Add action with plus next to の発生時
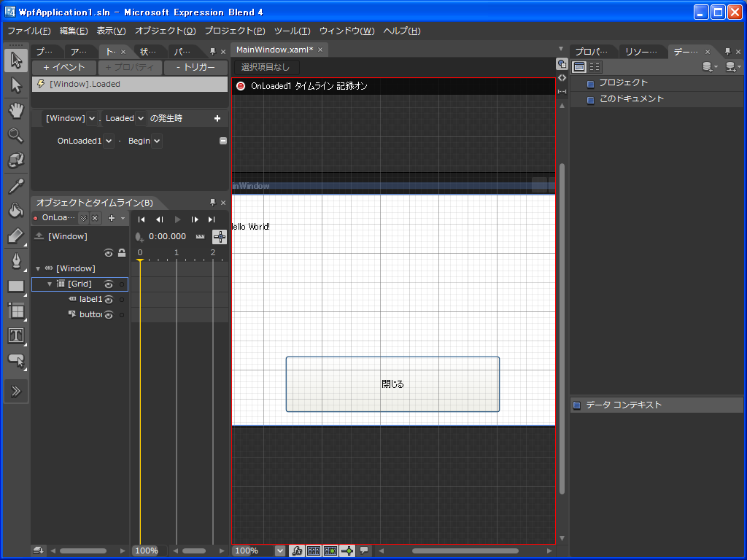The image size is (747, 560). [x=217, y=118]
